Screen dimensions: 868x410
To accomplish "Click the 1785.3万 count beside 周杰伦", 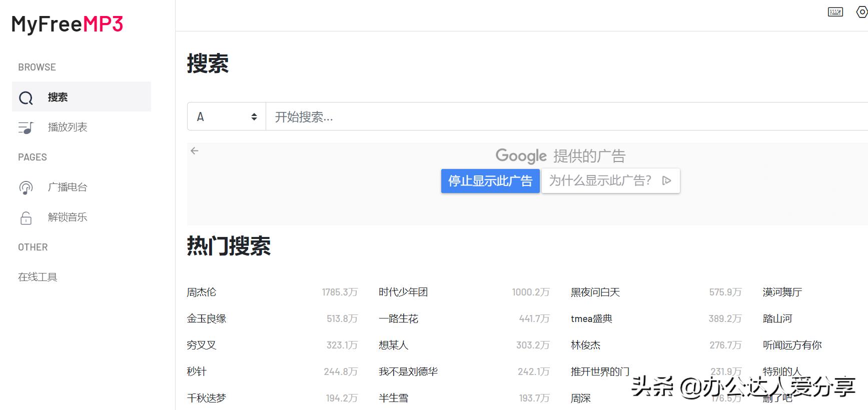I will point(340,292).
